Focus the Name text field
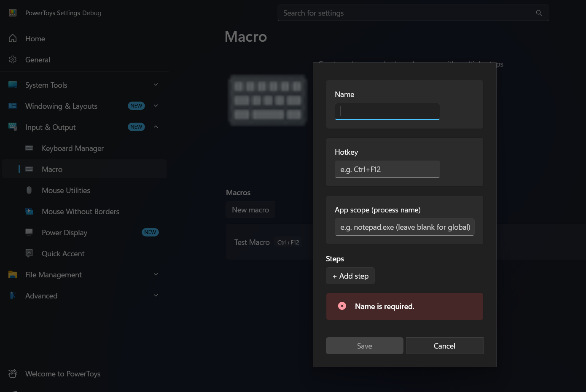Screen dimensions: 586x392 pos(387,111)
